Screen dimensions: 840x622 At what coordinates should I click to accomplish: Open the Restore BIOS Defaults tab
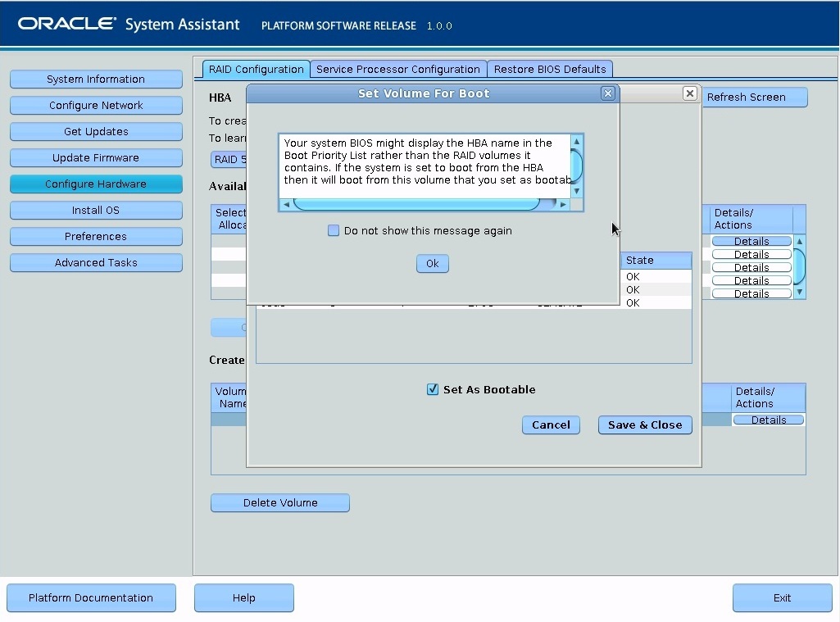pos(550,69)
